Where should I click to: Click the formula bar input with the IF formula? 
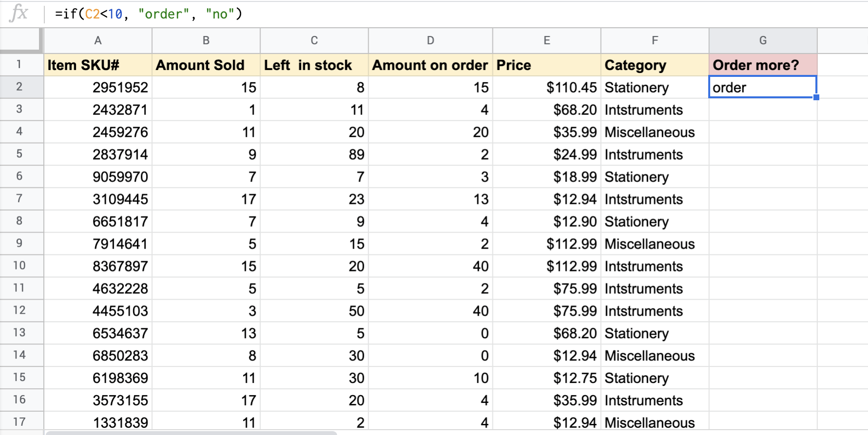pyautogui.click(x=455, y=14)
